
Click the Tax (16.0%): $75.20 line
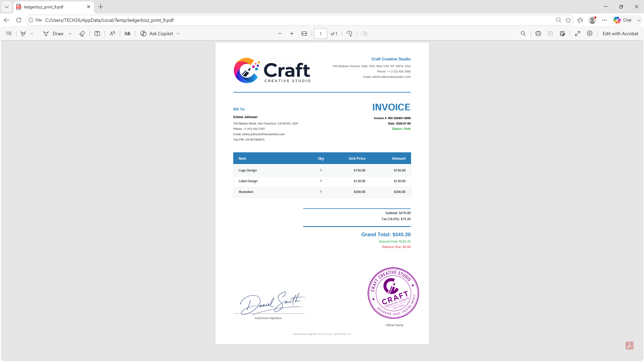(396, 219)
